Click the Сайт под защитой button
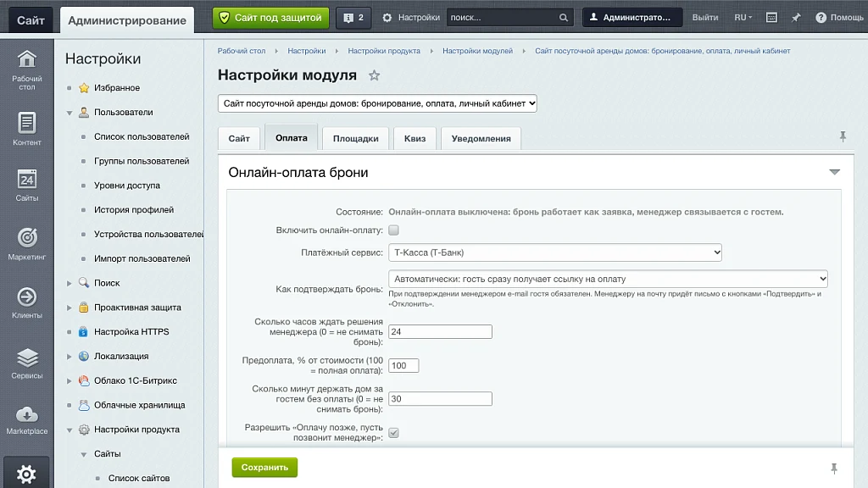Viewport: 868px width, 488px height. (x=270, y=18)
